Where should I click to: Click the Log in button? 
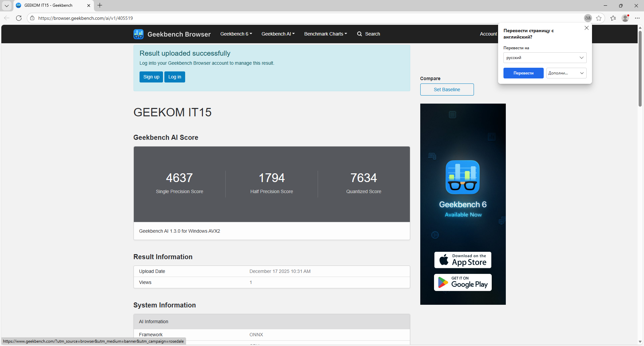pyautogui.click(x=175, y=77)
